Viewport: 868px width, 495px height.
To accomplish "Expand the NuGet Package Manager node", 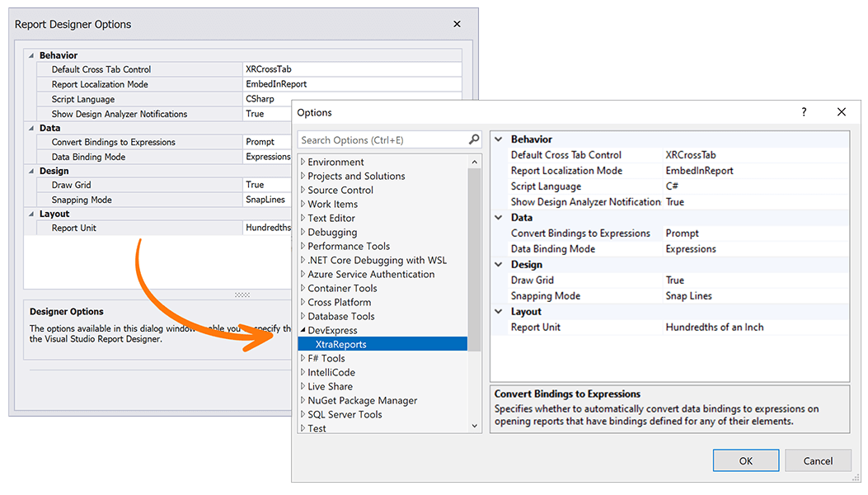I will (x=302, y=400).
